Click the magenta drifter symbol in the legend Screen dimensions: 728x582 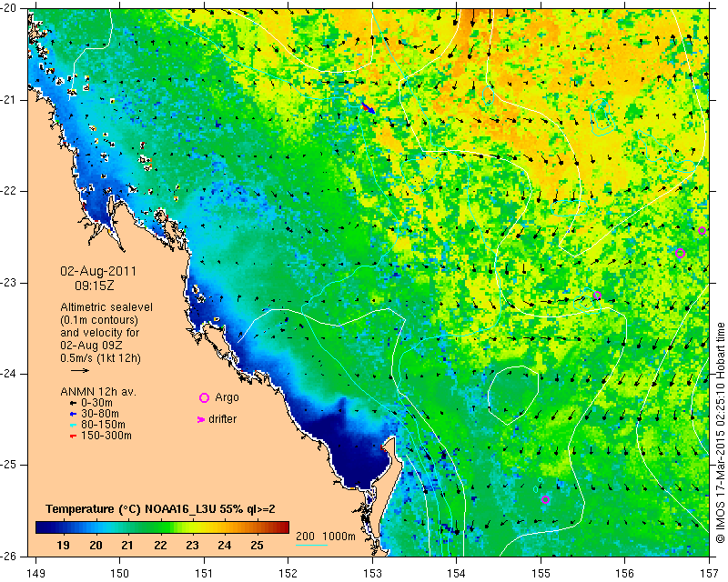pos(200,419)
